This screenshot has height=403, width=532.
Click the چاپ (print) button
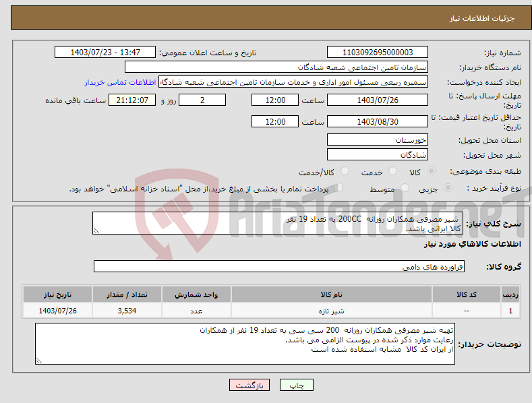[x=297, y=385]
